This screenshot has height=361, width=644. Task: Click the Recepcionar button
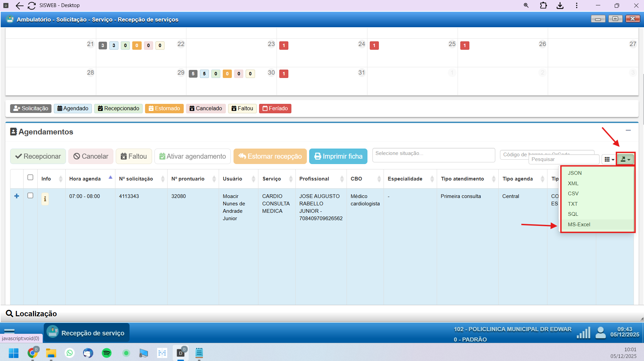pos(38,156)
